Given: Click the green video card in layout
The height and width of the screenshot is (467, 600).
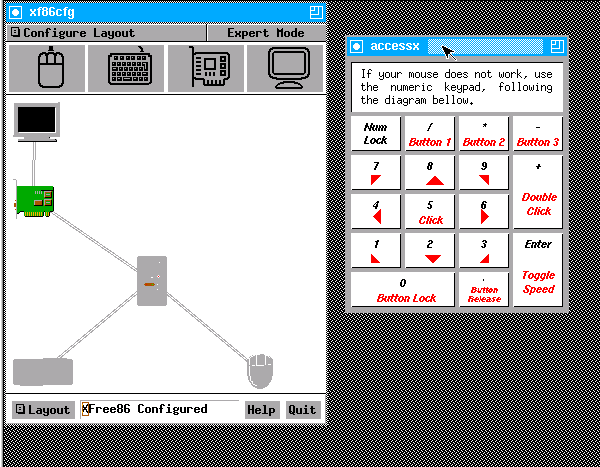Looking at the screenshot, I should (34, 201).
